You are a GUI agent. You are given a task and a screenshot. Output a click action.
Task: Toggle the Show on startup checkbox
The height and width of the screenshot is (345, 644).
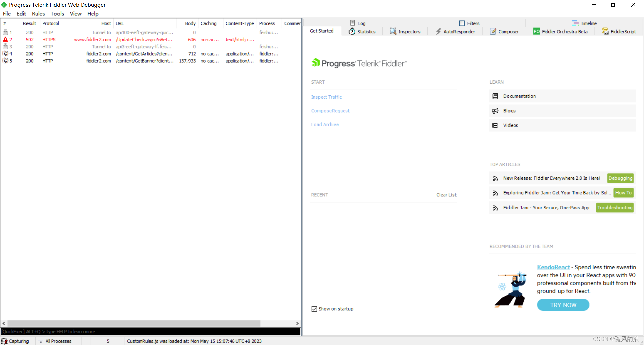pos(314,309)
